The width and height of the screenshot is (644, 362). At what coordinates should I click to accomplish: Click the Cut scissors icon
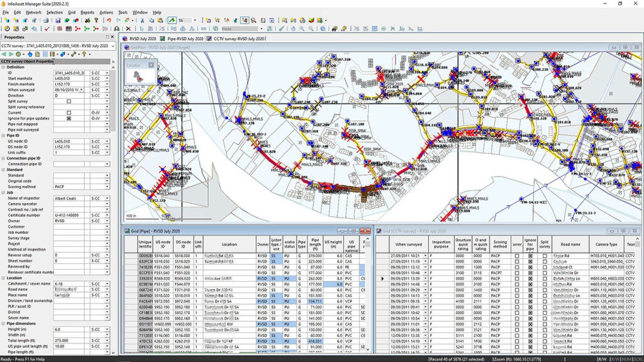pos(143,20)
